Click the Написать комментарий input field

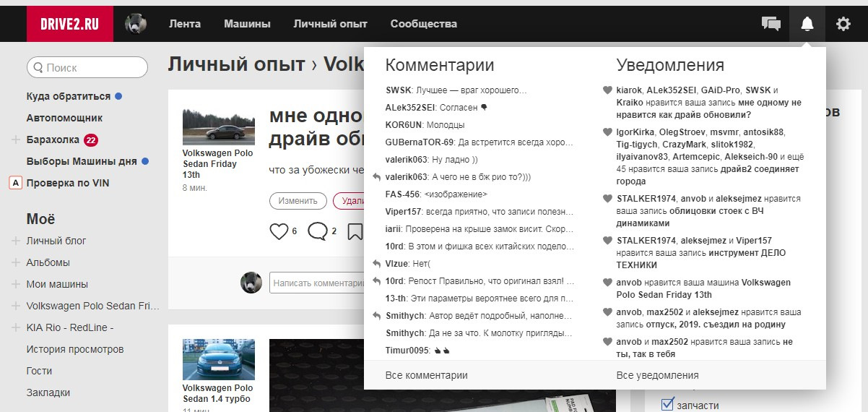pos(318,283)
